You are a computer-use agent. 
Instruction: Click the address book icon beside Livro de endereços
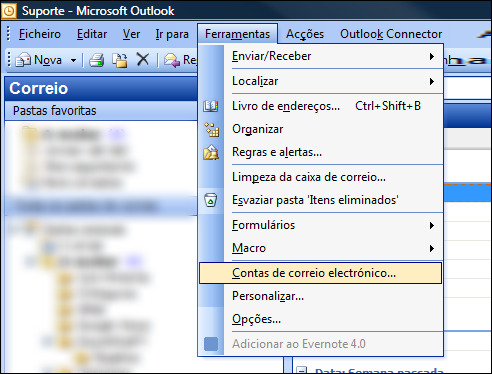pos(211,106)
